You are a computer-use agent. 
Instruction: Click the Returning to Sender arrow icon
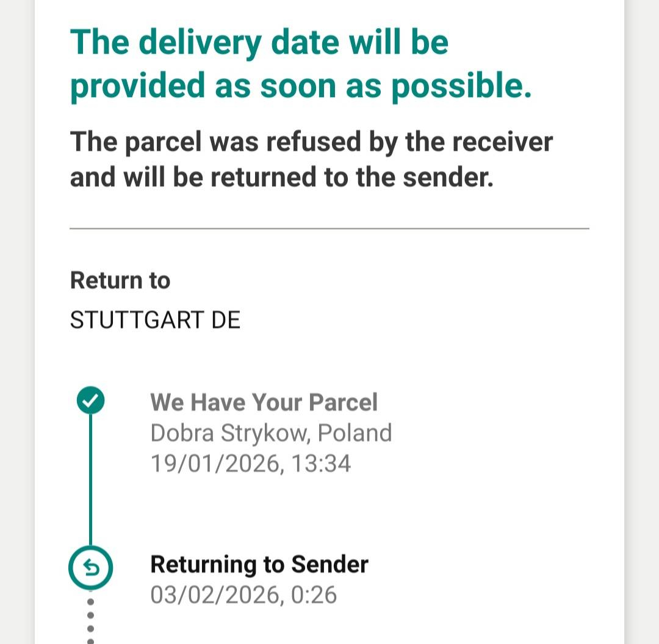[90, 568]
